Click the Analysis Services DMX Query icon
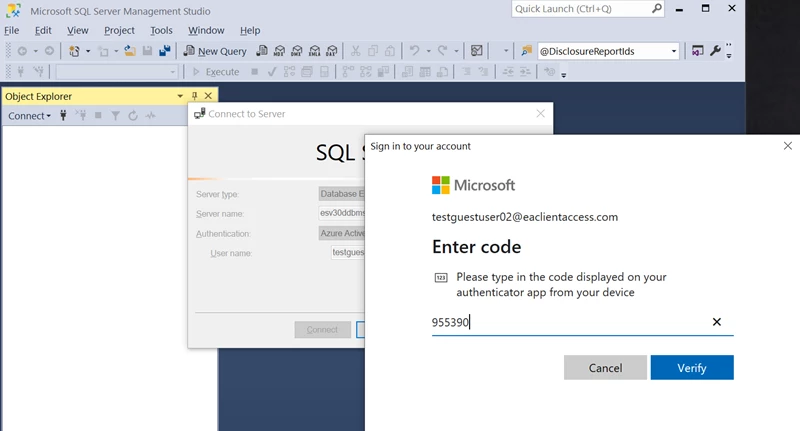This screenshot has width=800, height=431. click(x=297, y=51)
